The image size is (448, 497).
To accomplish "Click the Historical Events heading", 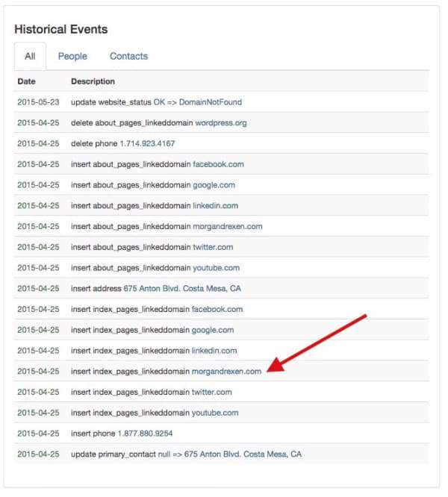I will pyautogui.click(x=61, y=30).
